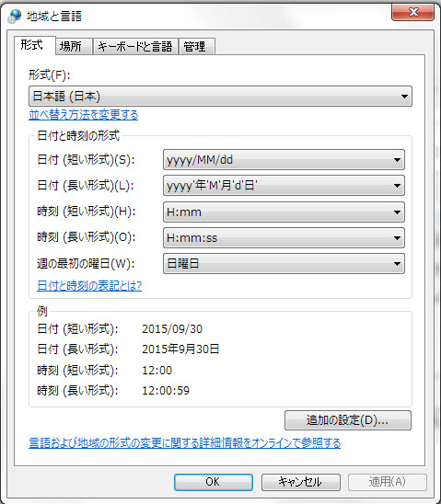Open the キーボードと言語 tab

135,46
